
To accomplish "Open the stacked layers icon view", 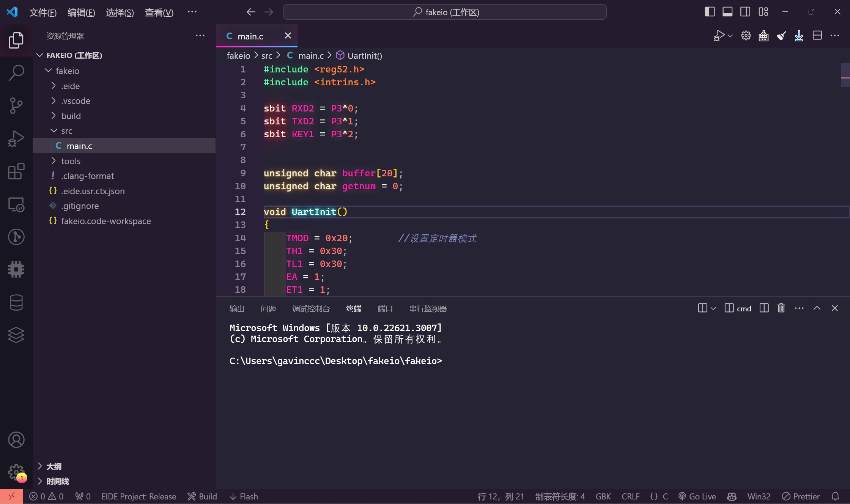I will pyautogui.click(x=16, y=335).
